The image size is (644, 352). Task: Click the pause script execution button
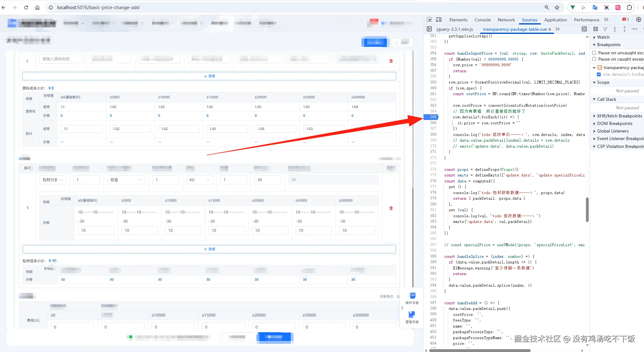coord(595,29)
